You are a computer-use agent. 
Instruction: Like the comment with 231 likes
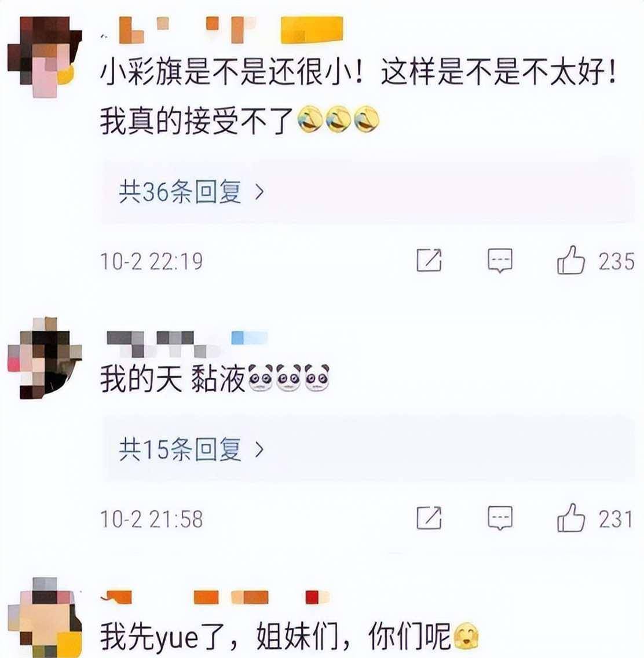pyautogui.click(x=570, y=518)
